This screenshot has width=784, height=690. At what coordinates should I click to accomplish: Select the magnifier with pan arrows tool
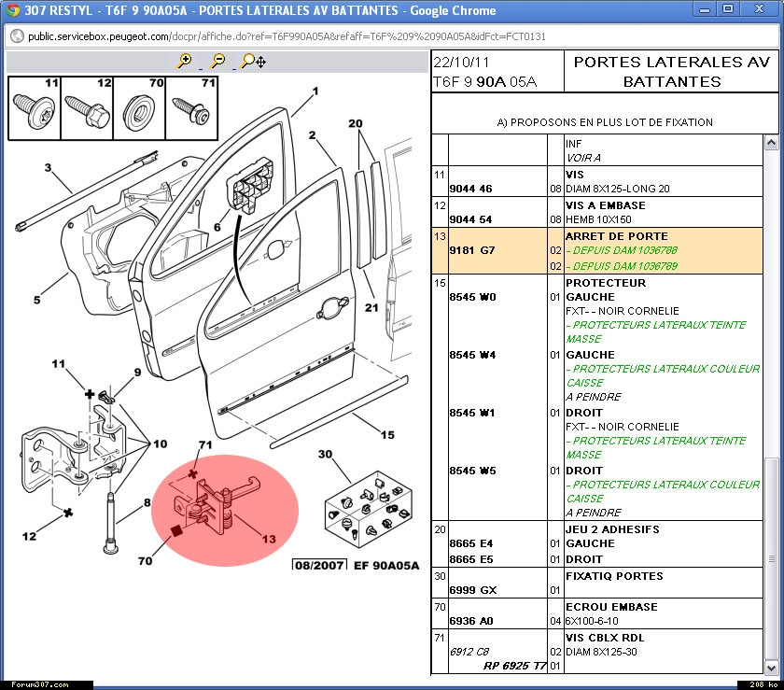pos(254,62)
